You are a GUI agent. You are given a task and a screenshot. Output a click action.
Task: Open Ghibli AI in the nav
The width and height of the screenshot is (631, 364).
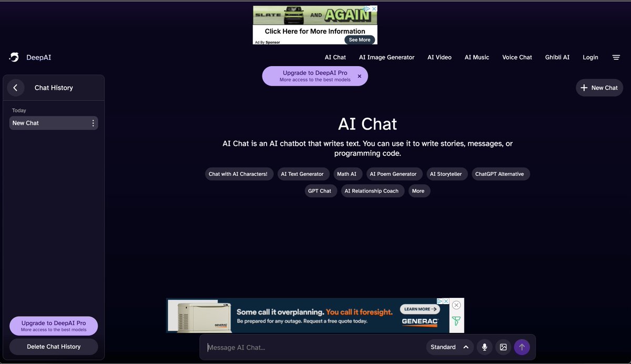(x=557, y=57)
